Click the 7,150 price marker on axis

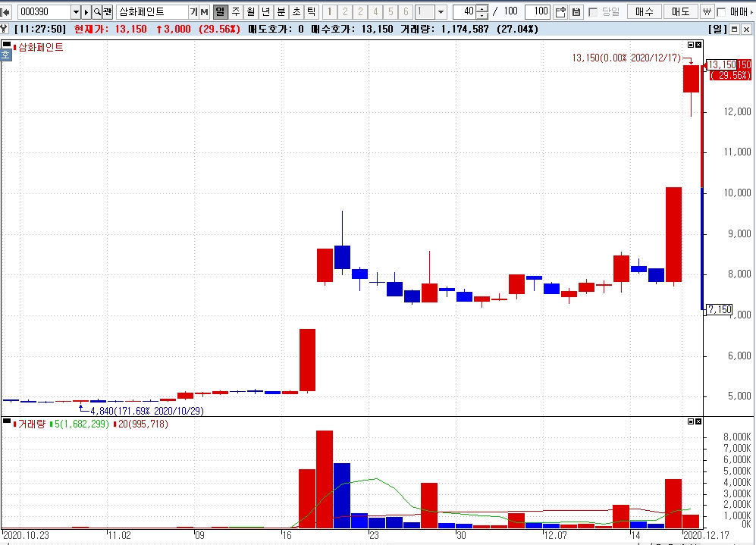point(720,309)
